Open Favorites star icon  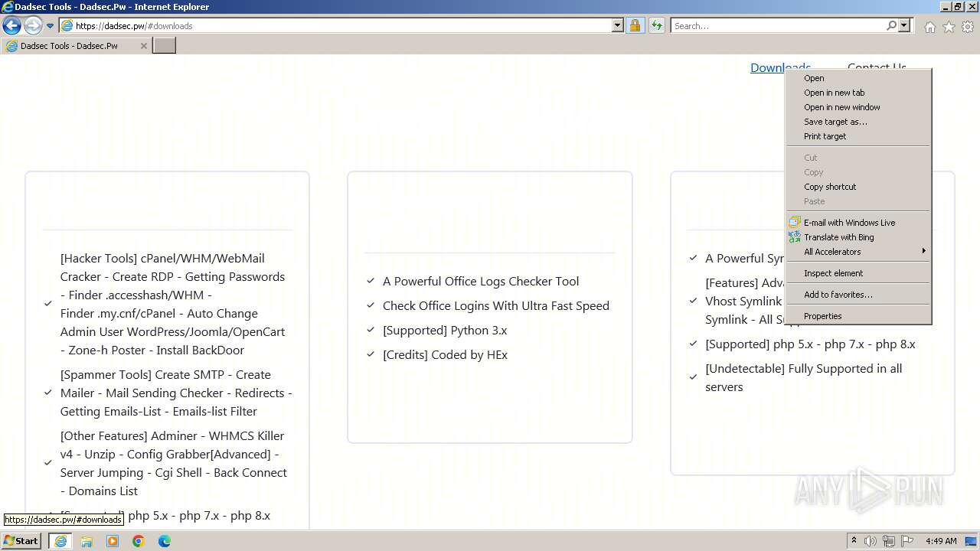pos(949,27)
